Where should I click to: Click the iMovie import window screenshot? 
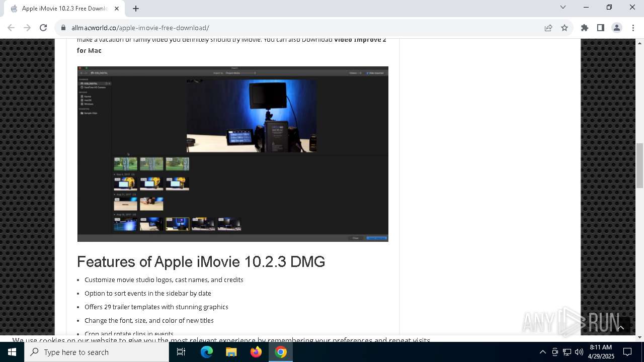[x=233, y=154]
